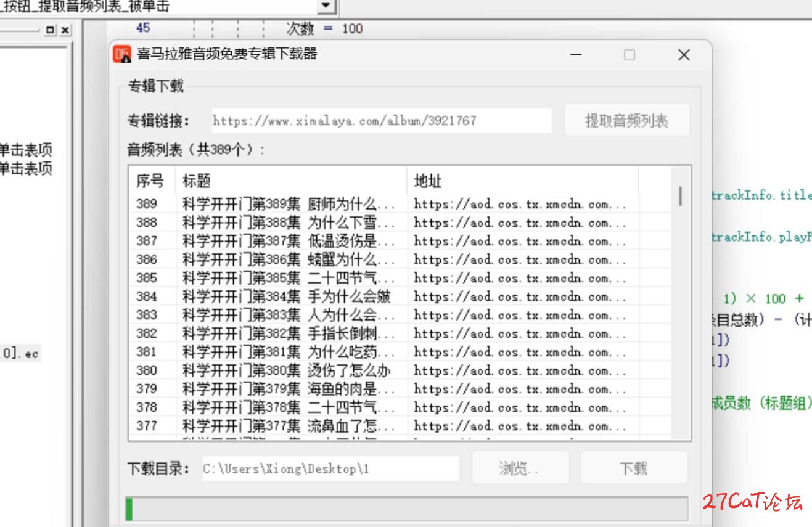This screenshot has height=527, width=812.
Task: Click the first 单击表项 entry in left panel
Action: pyautogui.click(x=26, y=150)
